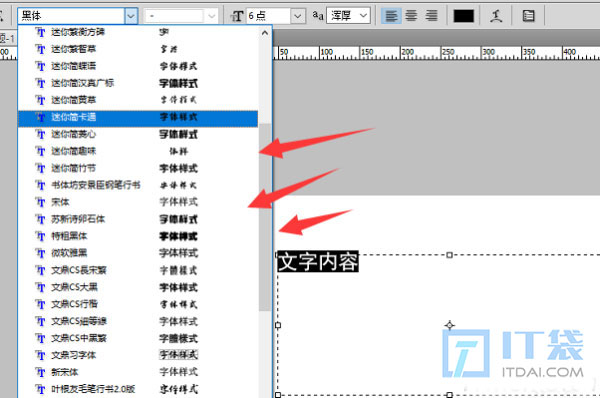Screen dimensions: 600x398
Task: Click the text box left-middle handle
Action: 278,325
